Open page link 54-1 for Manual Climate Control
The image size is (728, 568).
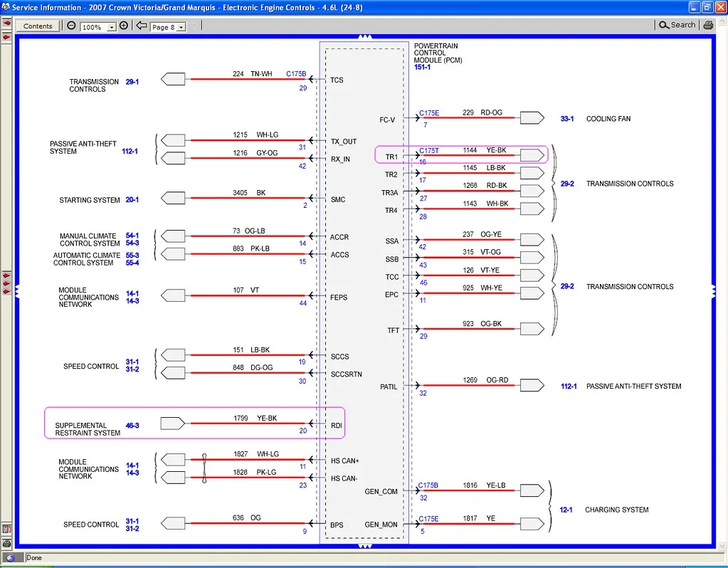[132, 236]
